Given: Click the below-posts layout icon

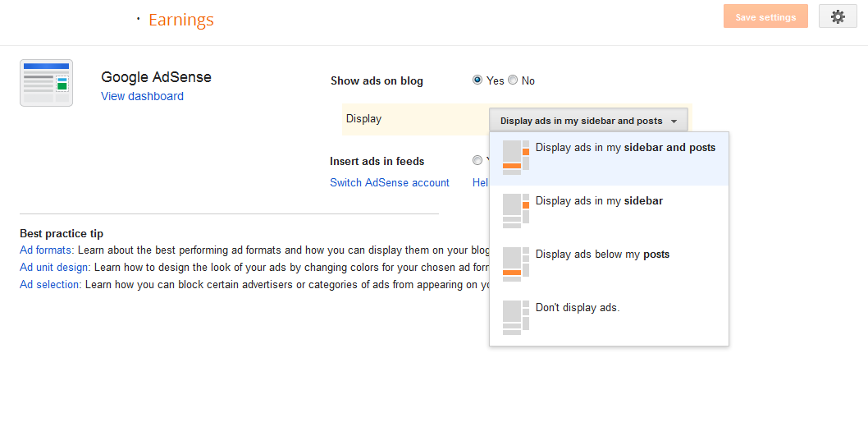Looking at the screenshot, I should pos(516,264).
